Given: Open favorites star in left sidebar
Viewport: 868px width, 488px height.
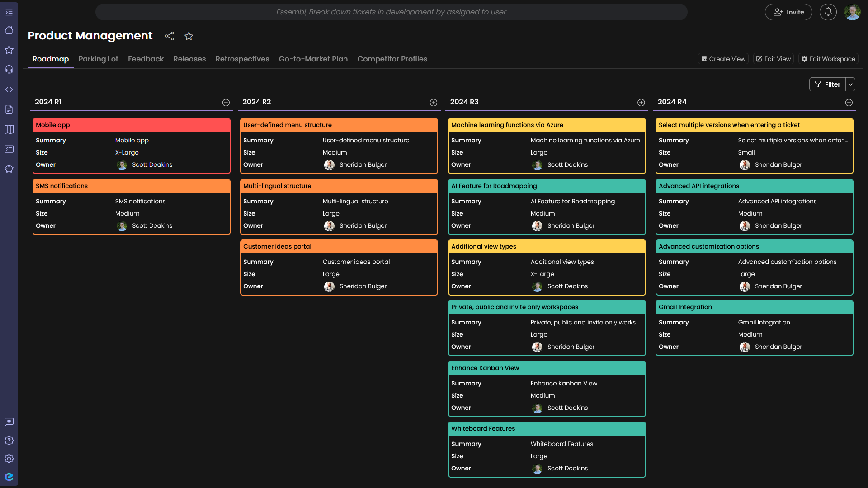Looking at the screenshot, I should click(x=9, y=50).
